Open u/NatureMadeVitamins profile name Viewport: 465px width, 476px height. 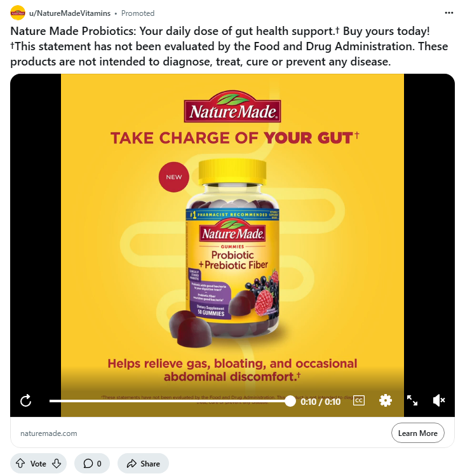pyautogui.click(x=70, y=13)
